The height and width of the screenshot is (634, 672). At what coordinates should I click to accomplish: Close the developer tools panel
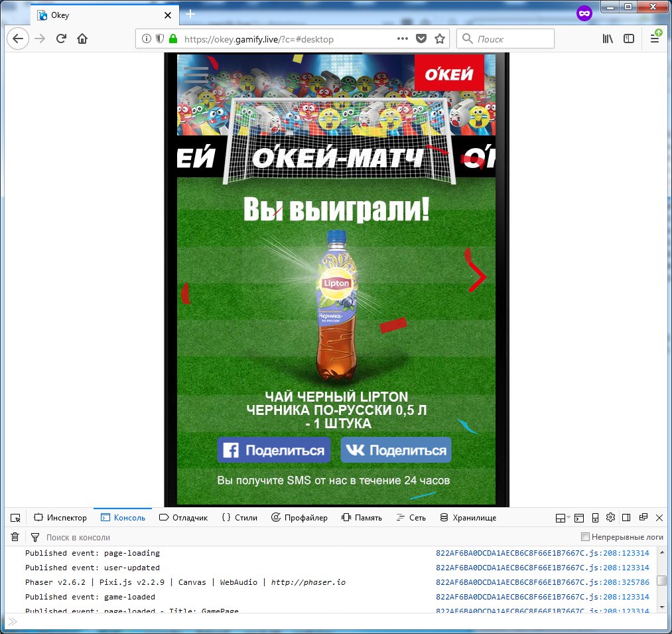[x=659, y=518]
